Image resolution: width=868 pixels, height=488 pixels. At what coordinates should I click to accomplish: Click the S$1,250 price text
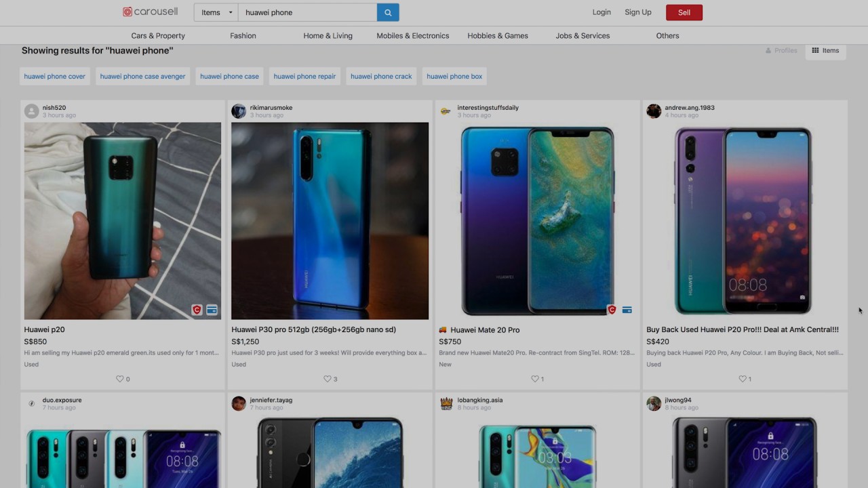click(x=245, y=342)
